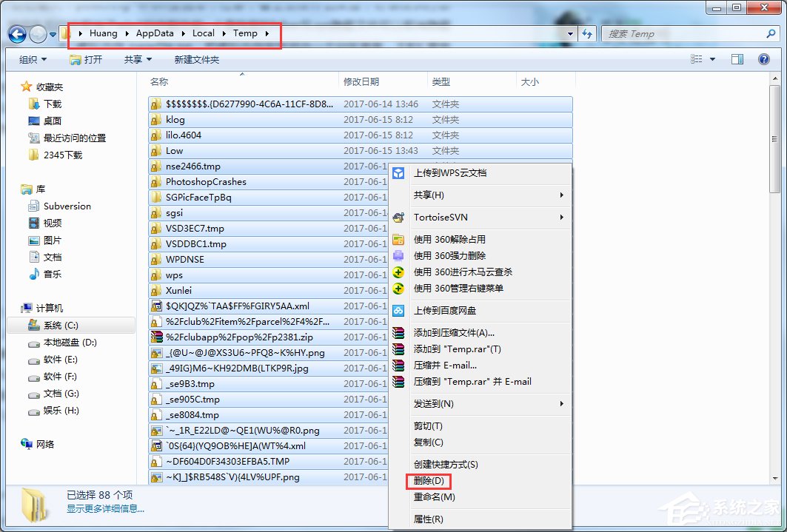
Task: Click the forward navigation arrow
Action: [x=36, y=33]
